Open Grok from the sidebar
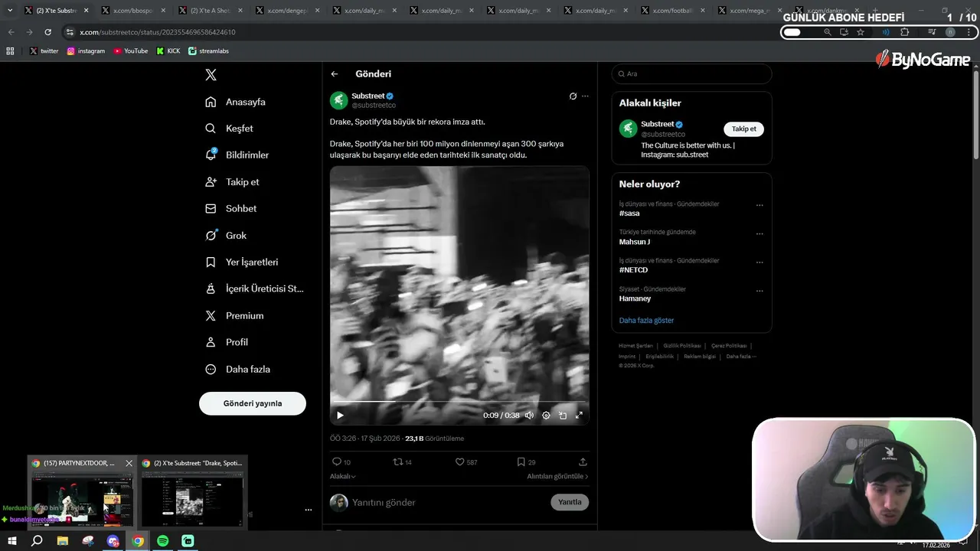 [x=226, y=236]
